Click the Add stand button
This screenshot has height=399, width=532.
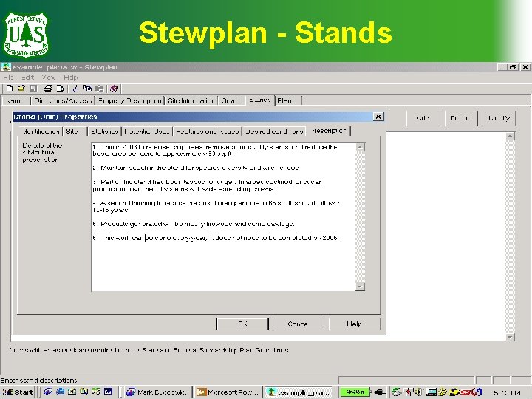point(423,118)
